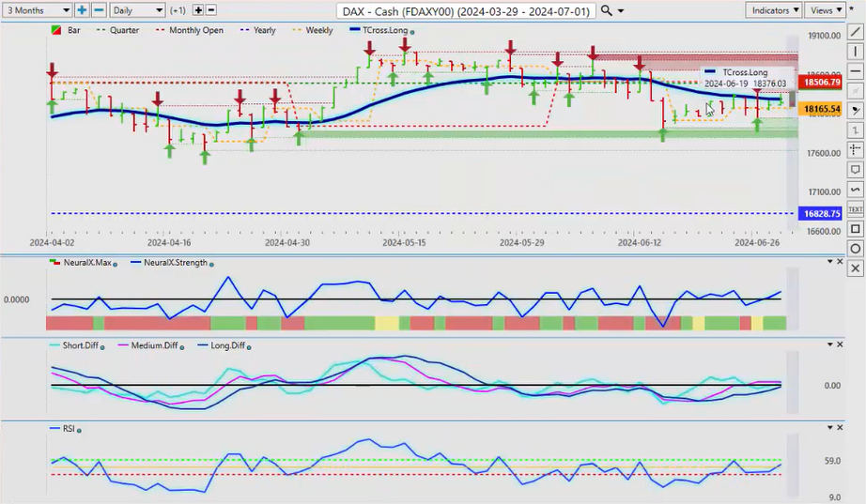
Task: Open the Indicators dropdown menu
Action: coord(773,10)
